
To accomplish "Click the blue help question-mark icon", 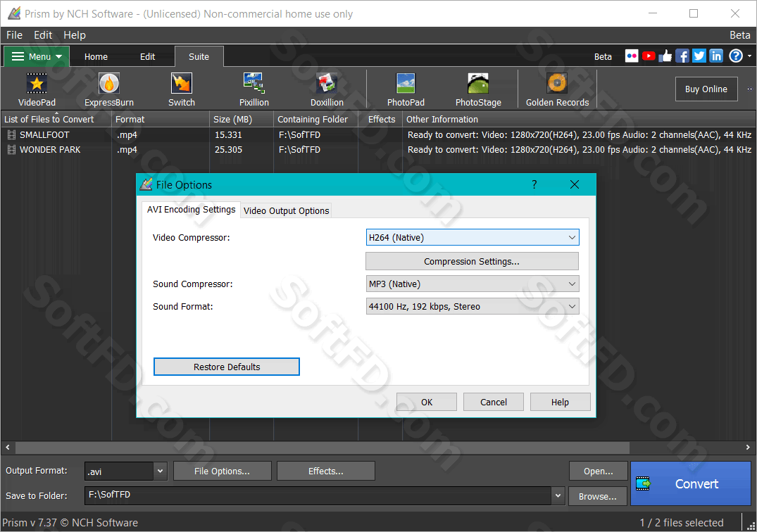I will [736, 56].
